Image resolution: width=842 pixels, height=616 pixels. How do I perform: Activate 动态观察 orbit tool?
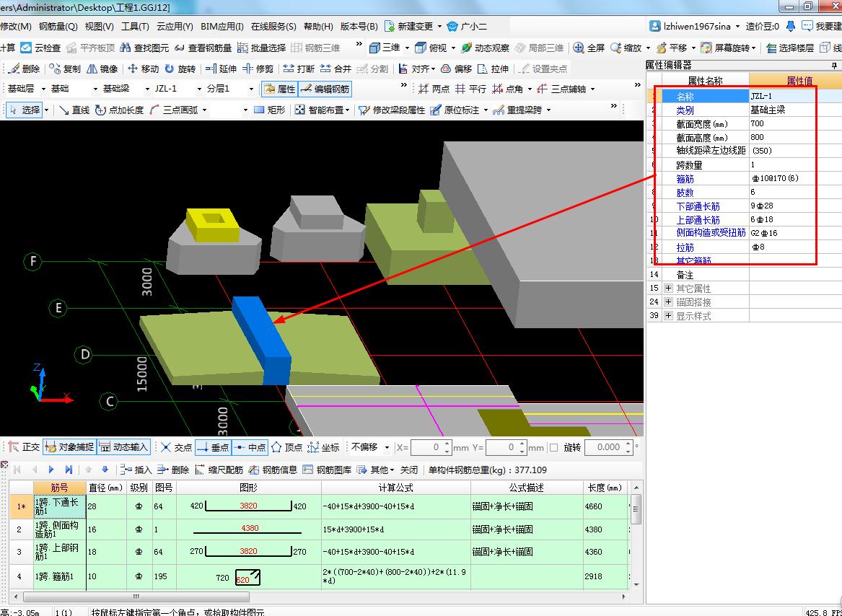(x=486, y=48)
